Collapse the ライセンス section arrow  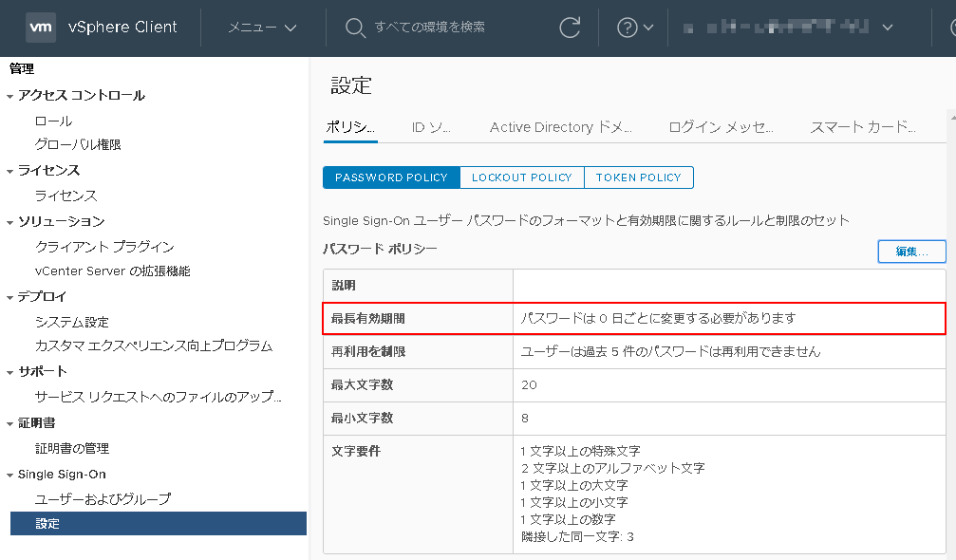[9, 171]
